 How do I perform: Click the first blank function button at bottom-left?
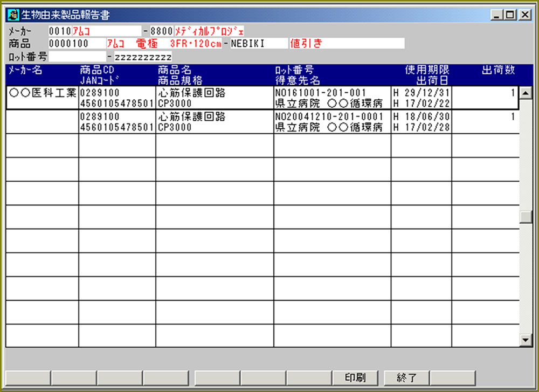coord(27,377)
